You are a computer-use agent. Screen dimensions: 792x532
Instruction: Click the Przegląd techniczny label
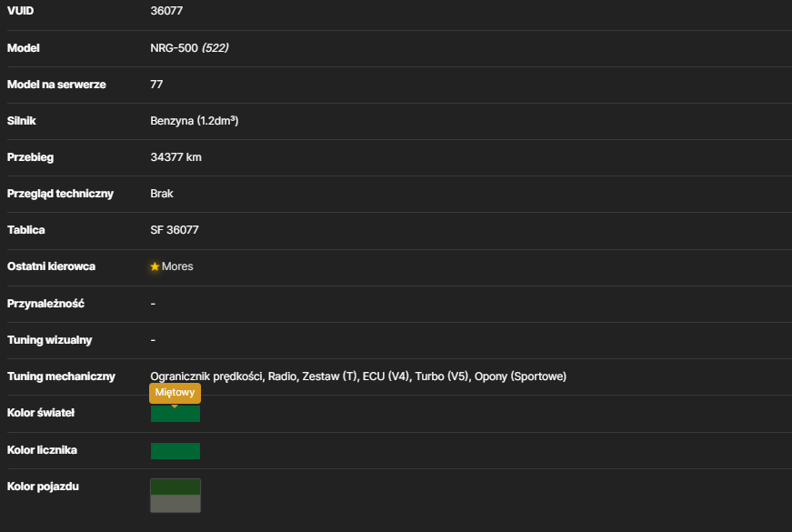60,194
